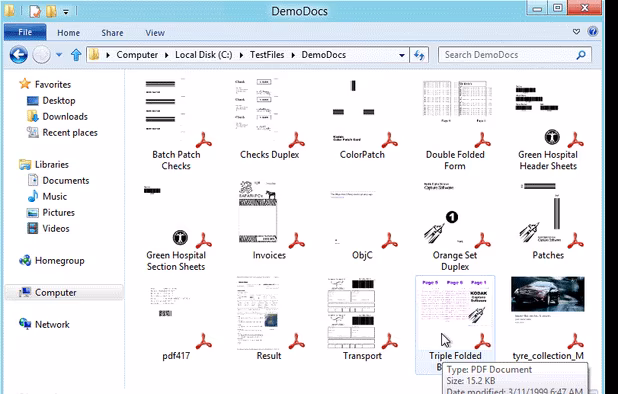Open the recent locations dropdown arrow
Image resolution: width=618 pixels, height=394 pixels.
pyautogui.click(x=59, y=55)
